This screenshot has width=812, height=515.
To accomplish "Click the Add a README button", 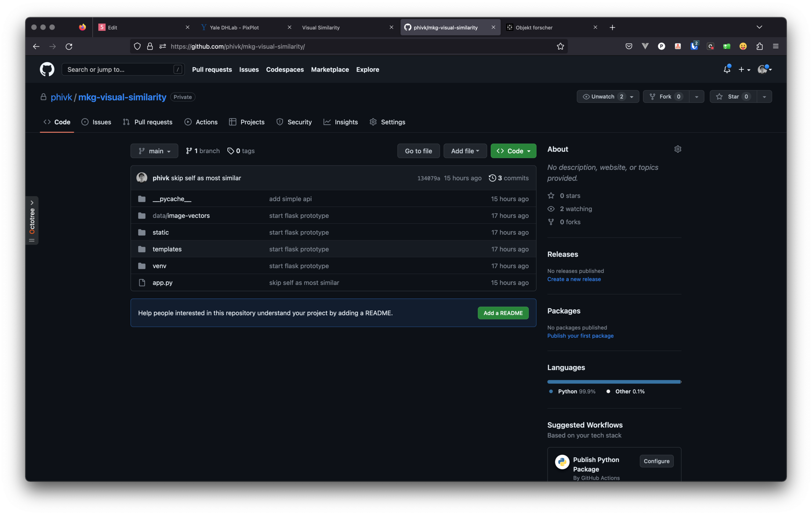I will pos(503,313).
